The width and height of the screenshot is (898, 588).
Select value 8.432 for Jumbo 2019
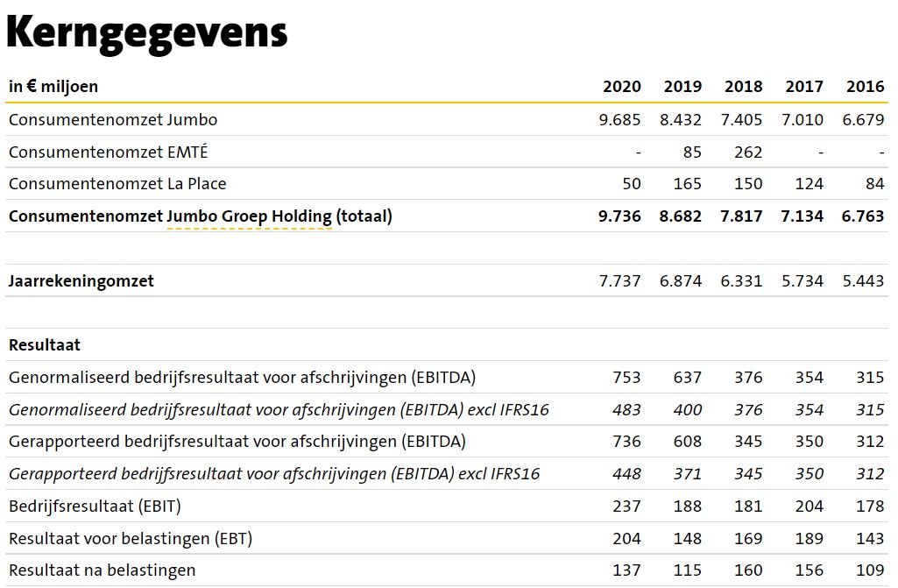(x=681, y=120)
